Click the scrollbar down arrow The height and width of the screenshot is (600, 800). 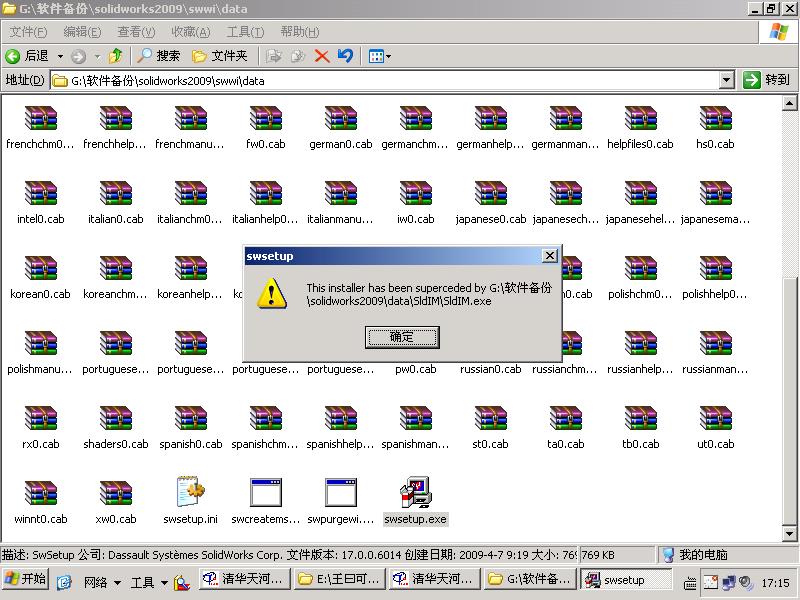pyautogui.click(x=789, y=534)
